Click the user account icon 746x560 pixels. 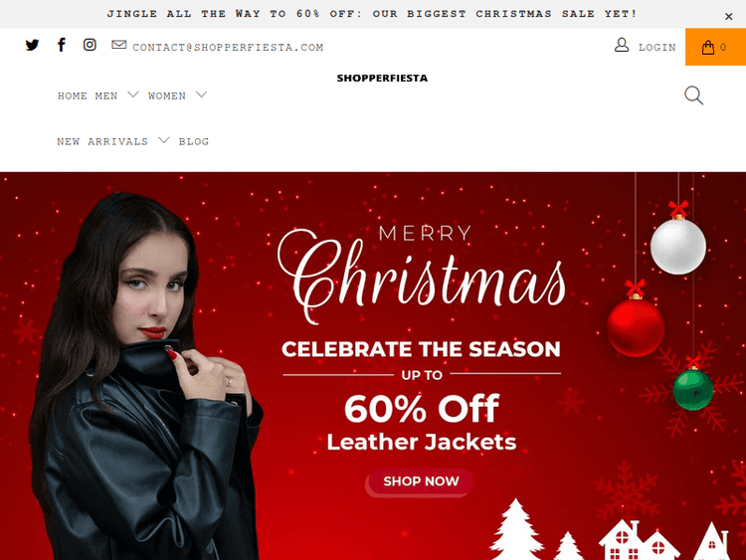pos(622,45)
